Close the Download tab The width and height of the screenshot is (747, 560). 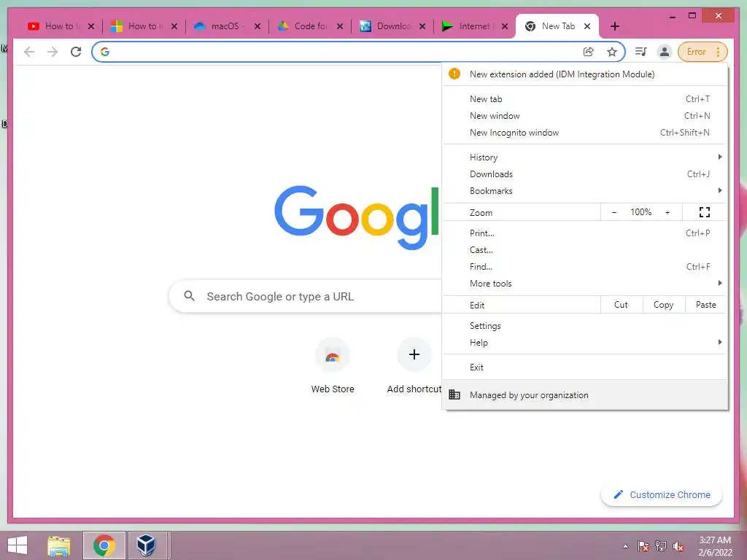click(x=422, y=26)
